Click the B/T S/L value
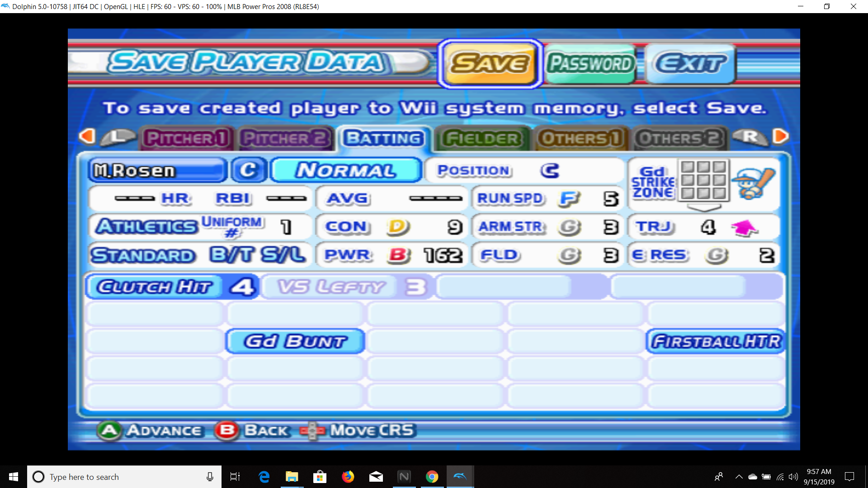Viewport: 868px width, 488px height. point(257,255)
